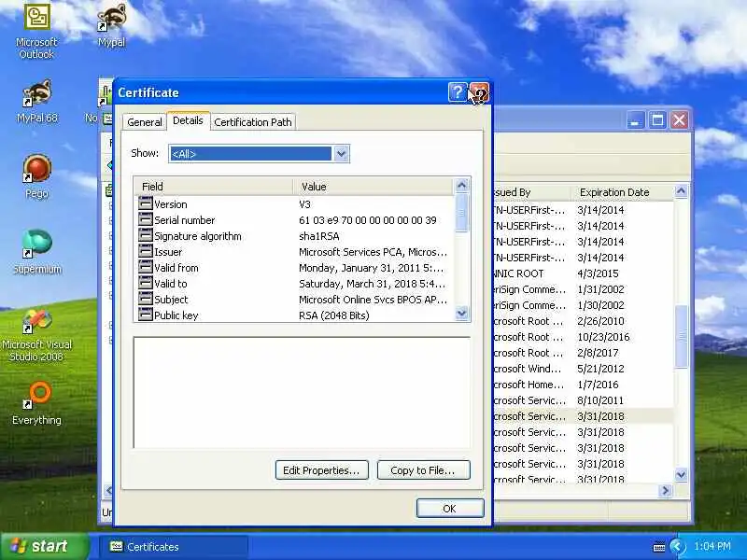Screen dimensions: 747x560
Task: Select the sha1RSA value
Action: coord(318,236)
